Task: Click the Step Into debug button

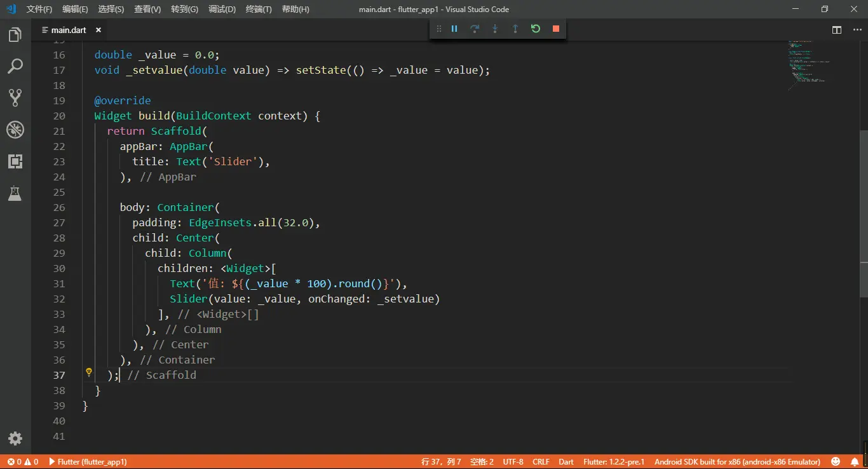Action: pyautogui.click(x=495, y=29)
